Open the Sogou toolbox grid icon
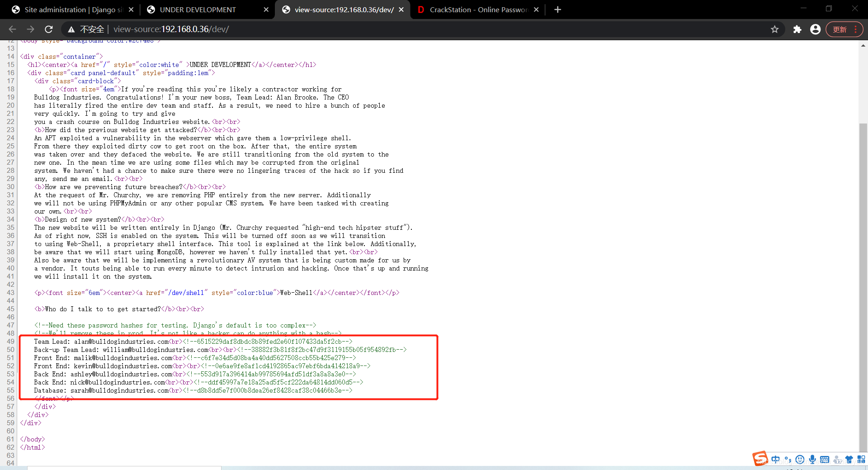The width and height of the screenshot is (868, 470). [861, 460]
